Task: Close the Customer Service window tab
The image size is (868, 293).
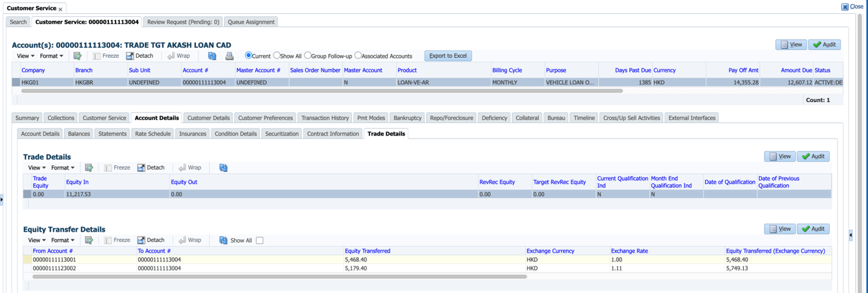Action: pyautogui.click(x=60, y=10)
